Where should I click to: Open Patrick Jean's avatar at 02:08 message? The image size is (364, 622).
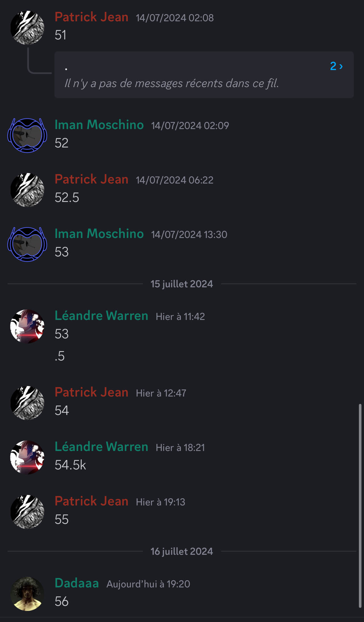click(27, 28)
